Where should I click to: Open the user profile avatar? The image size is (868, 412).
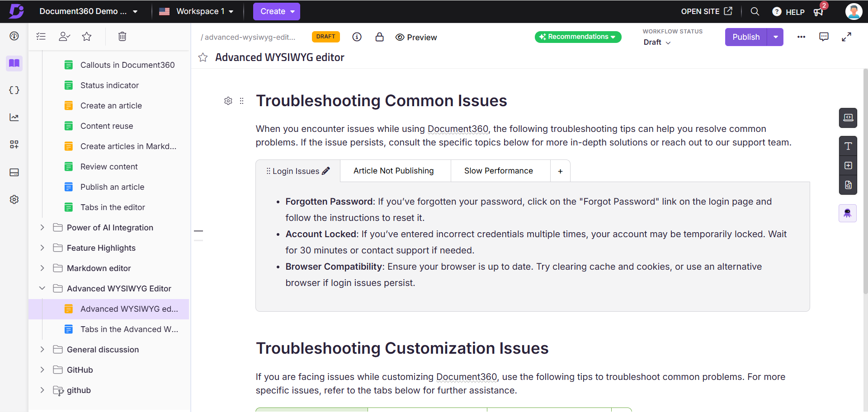854,11
